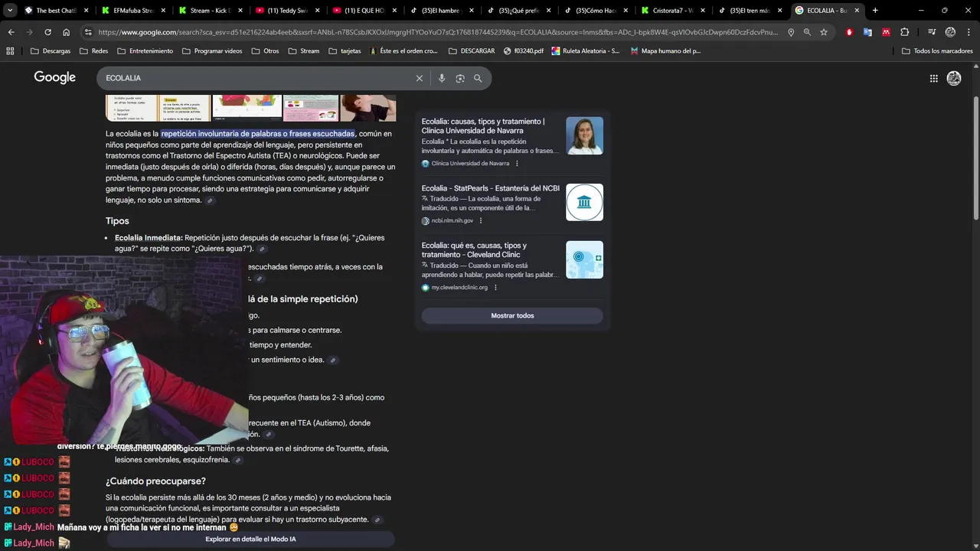Open the red square extension with white figures
Screen dimensions: 980x551
click(886, 32)
